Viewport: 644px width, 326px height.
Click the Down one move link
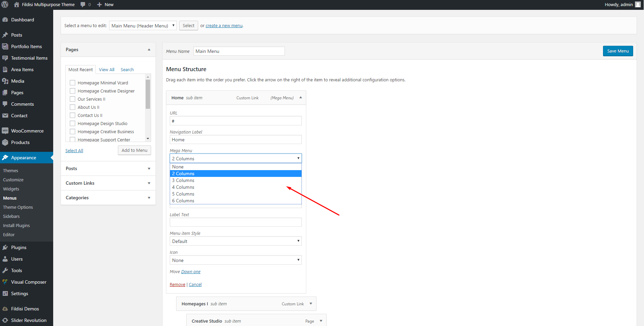[191, 272]
